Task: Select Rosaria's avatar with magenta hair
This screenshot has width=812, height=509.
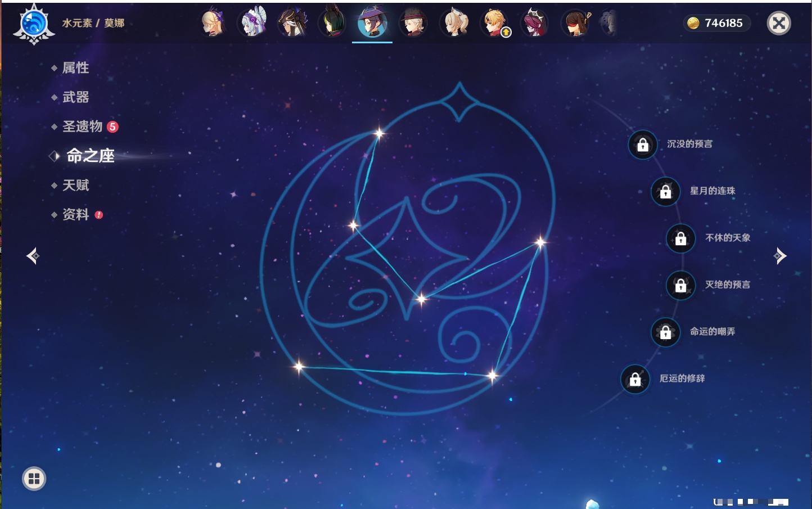Action: click(535, 23)
